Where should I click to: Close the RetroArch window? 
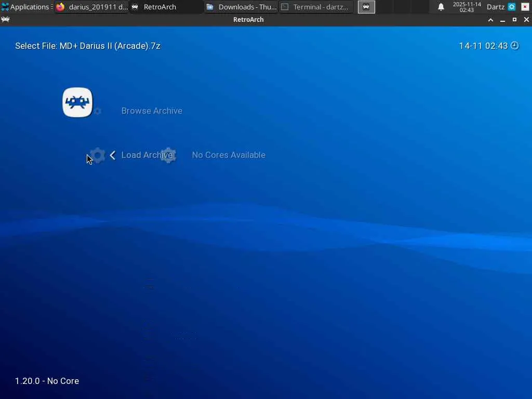(x=526, y=20)
